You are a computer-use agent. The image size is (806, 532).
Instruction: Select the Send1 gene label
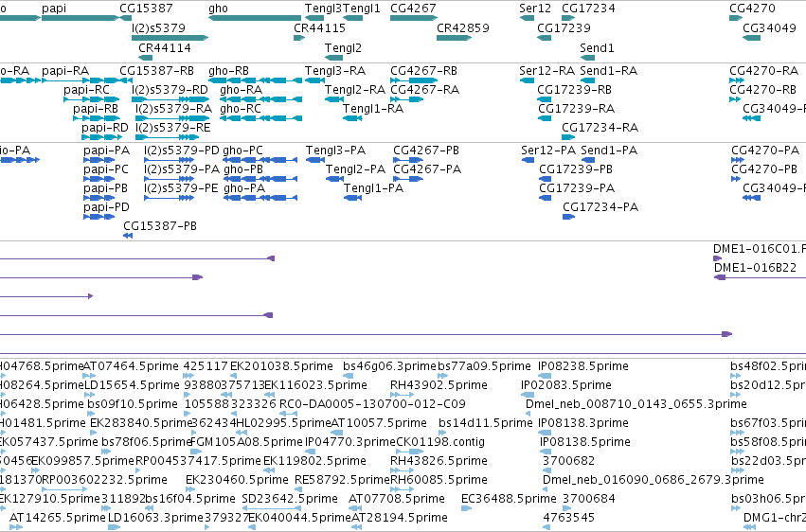(x=597, y=48)
